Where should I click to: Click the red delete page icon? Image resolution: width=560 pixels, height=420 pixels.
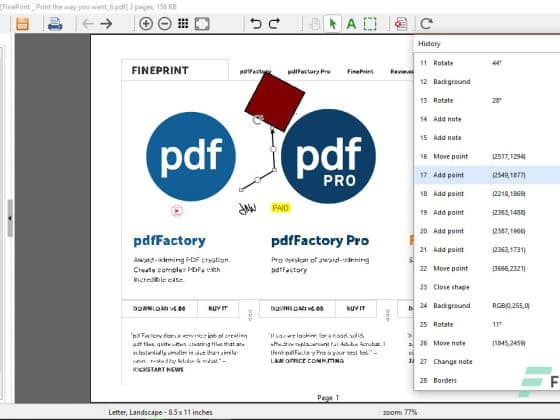pos(401,24)
